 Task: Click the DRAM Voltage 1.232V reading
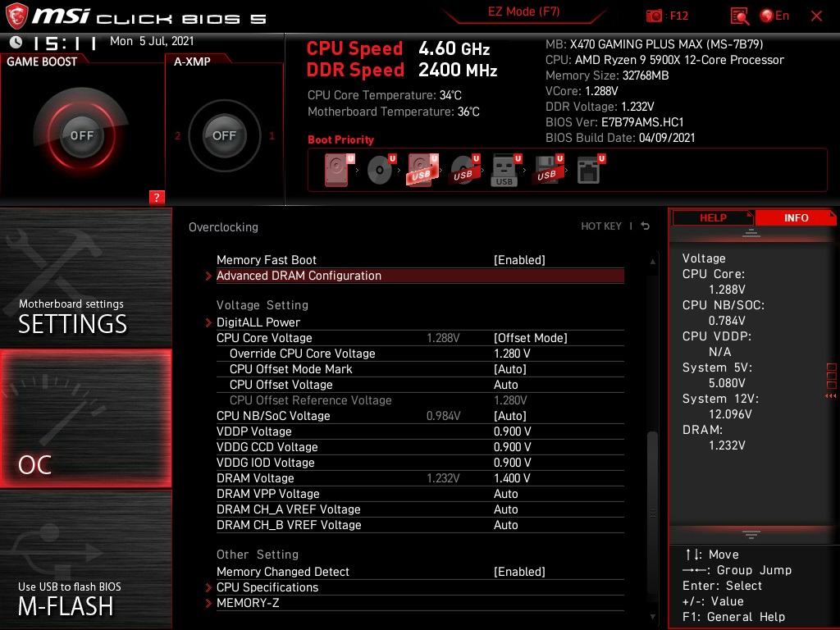coord(443,478)
